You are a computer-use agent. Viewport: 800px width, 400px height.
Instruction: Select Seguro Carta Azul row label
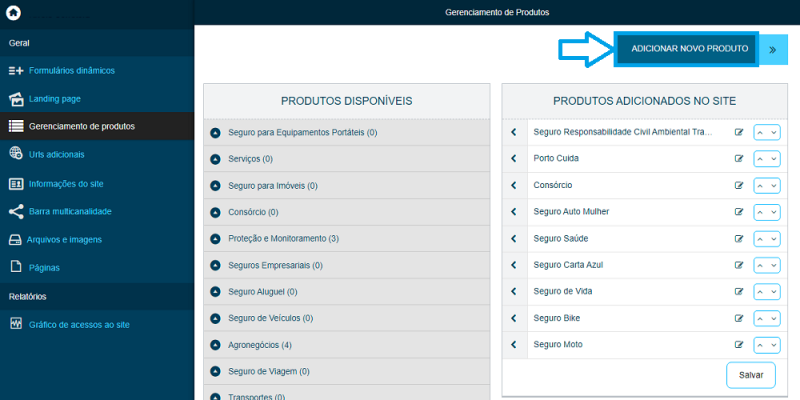[568, 265]
